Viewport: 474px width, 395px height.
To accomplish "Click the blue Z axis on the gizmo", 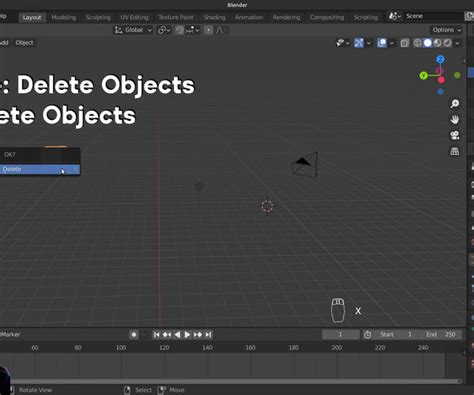I will [440, 59].
